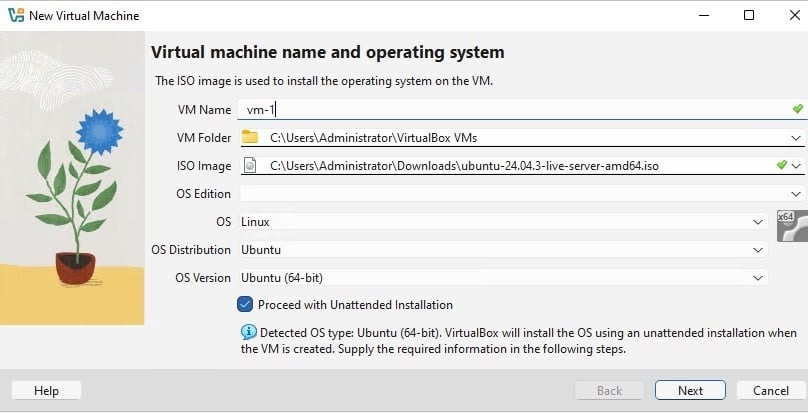Click the green checkmark in VM Name field
Viewport: 808px width, 413px height.
point(798,109)
